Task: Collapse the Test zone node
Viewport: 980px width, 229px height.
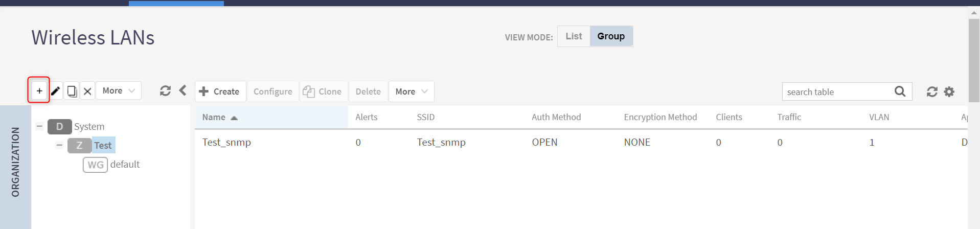Action: 59,145
